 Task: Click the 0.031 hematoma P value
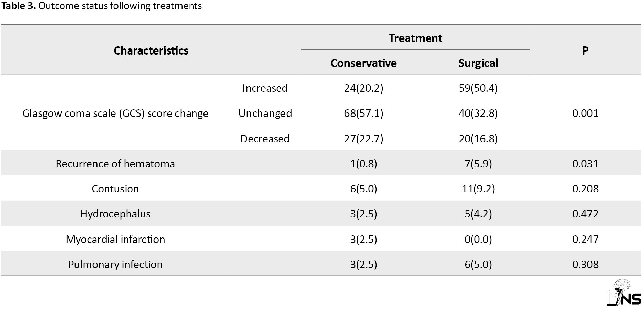point(585,164)
